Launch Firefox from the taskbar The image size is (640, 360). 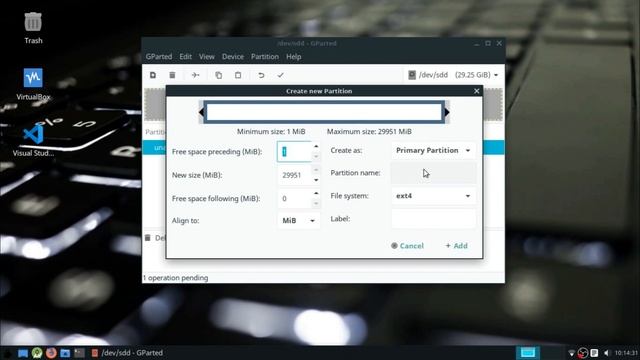pyautogui.click(x=51, y=353)
